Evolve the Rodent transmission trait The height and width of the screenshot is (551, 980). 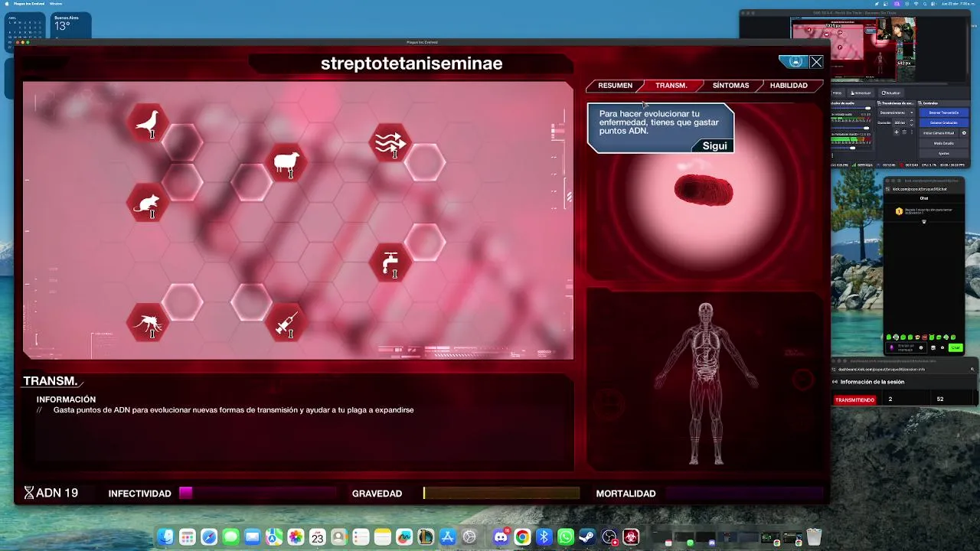(x=147, y=203)
